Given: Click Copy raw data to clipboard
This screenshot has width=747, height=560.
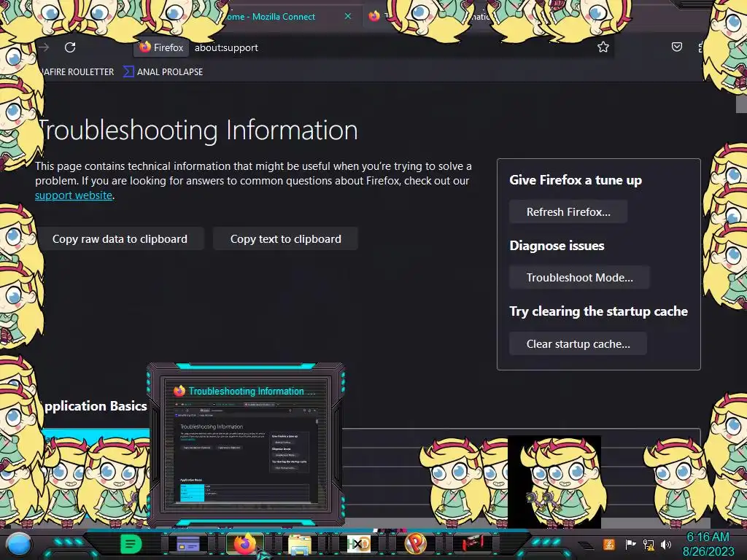Looking at the screenshot, I should point(120,239).
